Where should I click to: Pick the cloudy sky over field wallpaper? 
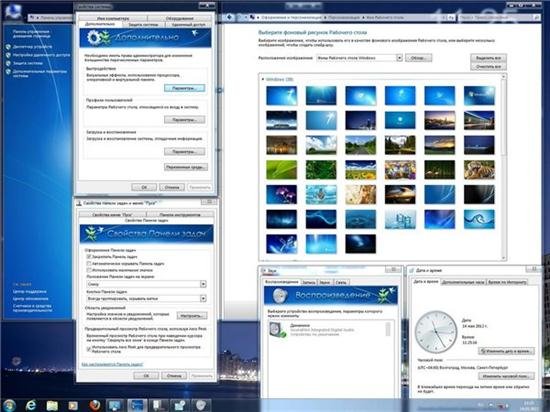(x=321, y=145)
